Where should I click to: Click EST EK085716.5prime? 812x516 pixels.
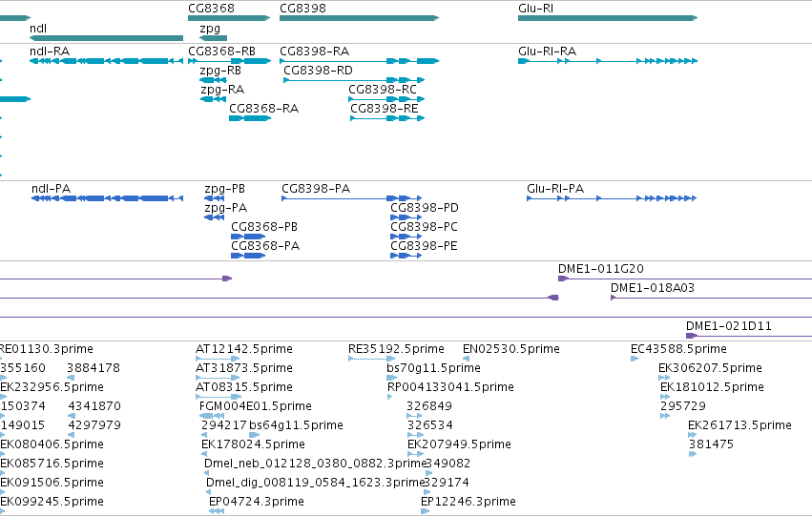(52, 464)
